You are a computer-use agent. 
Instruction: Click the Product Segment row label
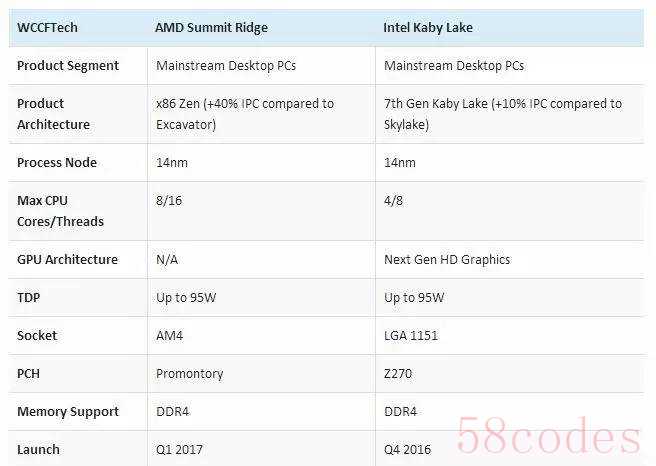[68, 66]
